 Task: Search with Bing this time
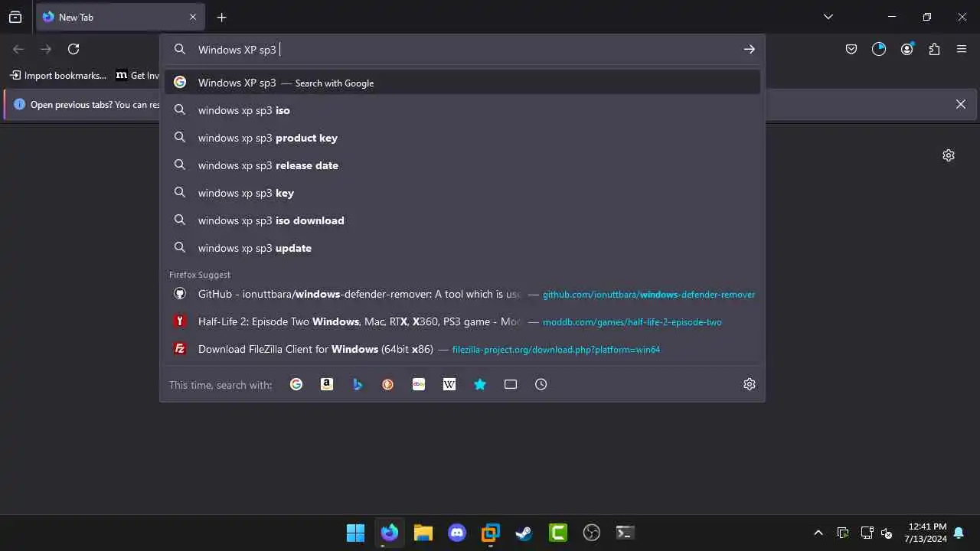(x=358, y=384)
